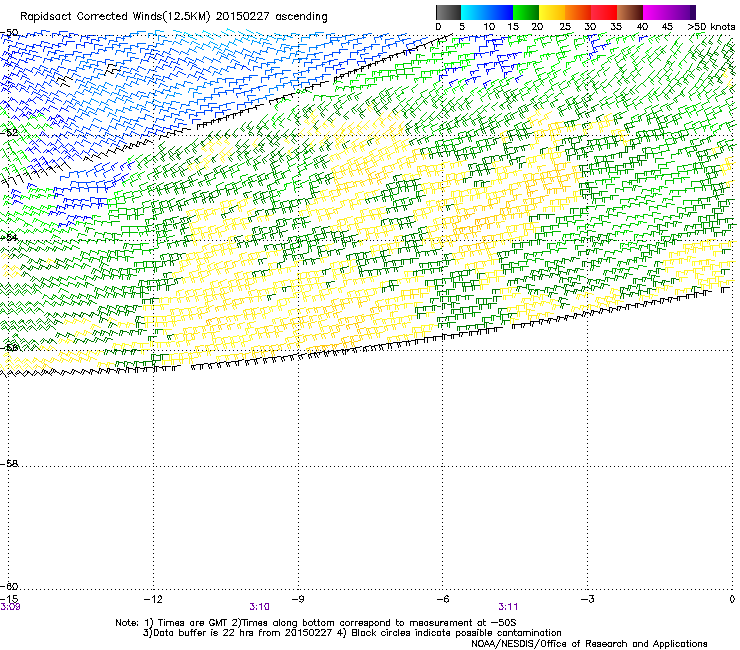Click the '>50 knots' legend label
740x650 pixels.
coord(711,27)
